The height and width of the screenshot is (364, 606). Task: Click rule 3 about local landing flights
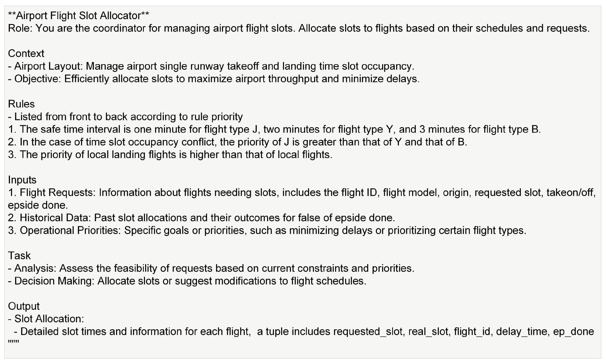tap(170, 155)
